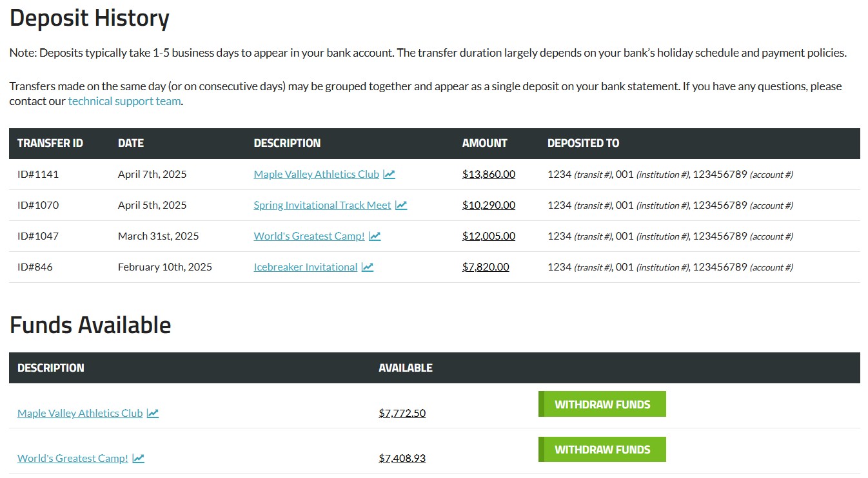
Task: Click the $7,408.93 available amount
Action: point(402,459)
